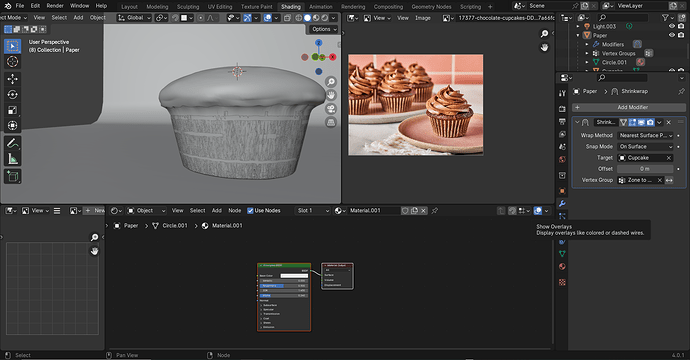
Task: Select the Measure tool
Action: [12, 159]
